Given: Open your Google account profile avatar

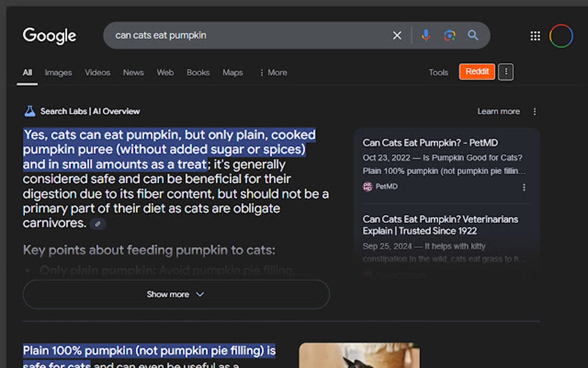Looking at the screenshot, I should [561, 35].
